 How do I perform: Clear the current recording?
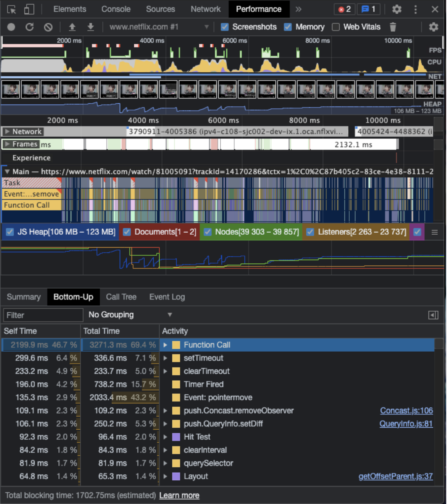tap(48, 27)
